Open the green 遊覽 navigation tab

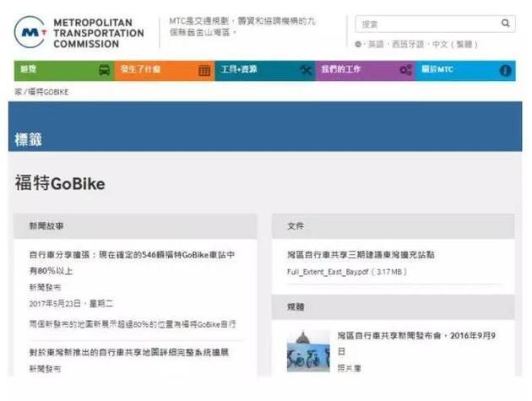pyautogui.click(x=64, y=71)
